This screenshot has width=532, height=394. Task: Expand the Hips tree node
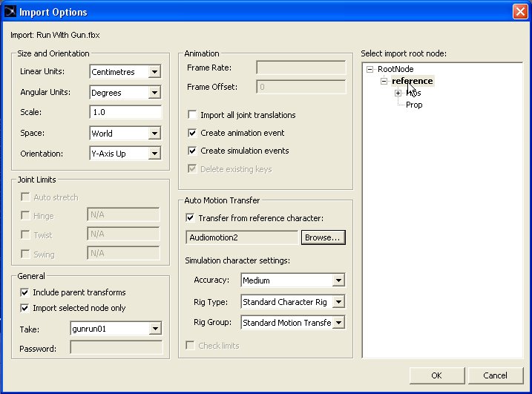tap(398, 93)
